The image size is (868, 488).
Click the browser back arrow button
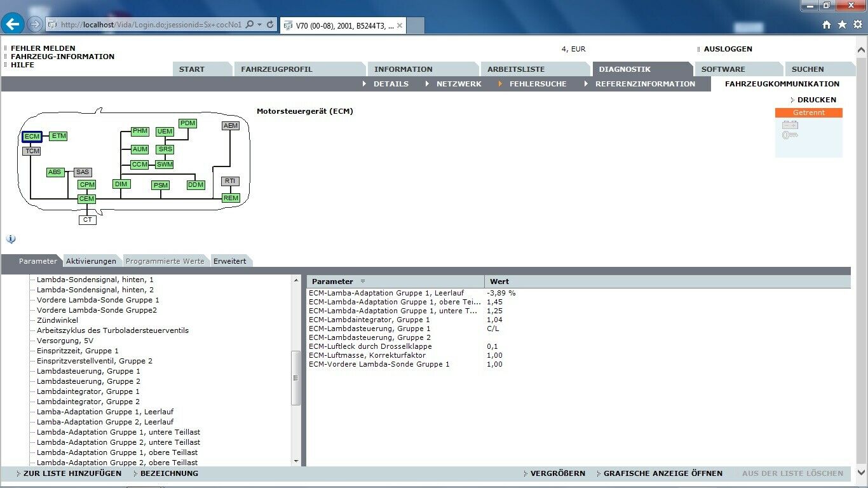coord(13,24)
